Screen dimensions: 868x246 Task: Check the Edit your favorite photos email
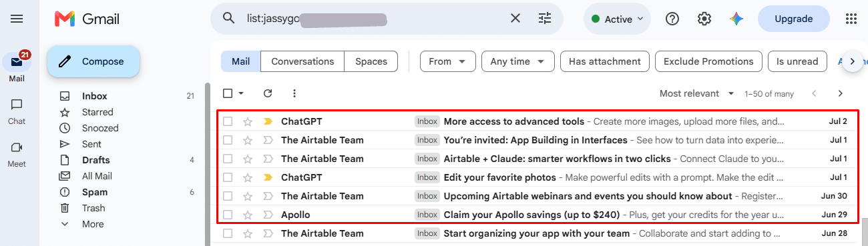point(228,177)
